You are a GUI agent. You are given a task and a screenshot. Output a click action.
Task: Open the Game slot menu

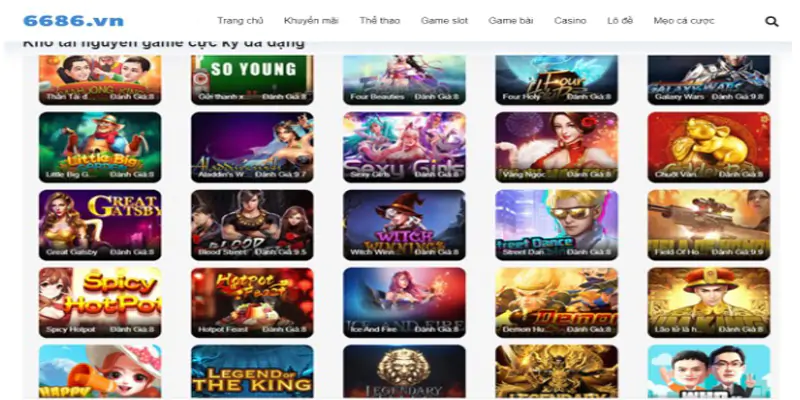click(444, 21)
